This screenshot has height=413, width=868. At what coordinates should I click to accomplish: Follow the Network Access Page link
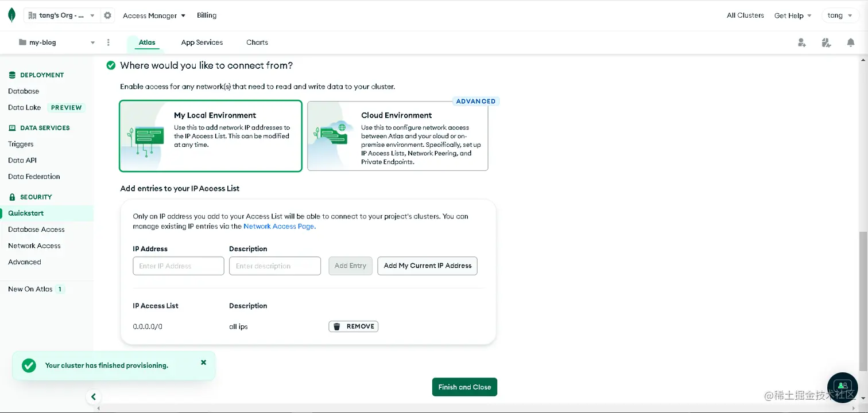point(279,227)
